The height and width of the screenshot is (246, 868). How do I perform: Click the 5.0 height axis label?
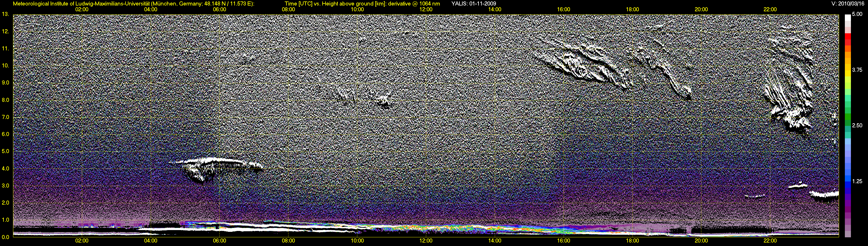(x=5, y=151)
